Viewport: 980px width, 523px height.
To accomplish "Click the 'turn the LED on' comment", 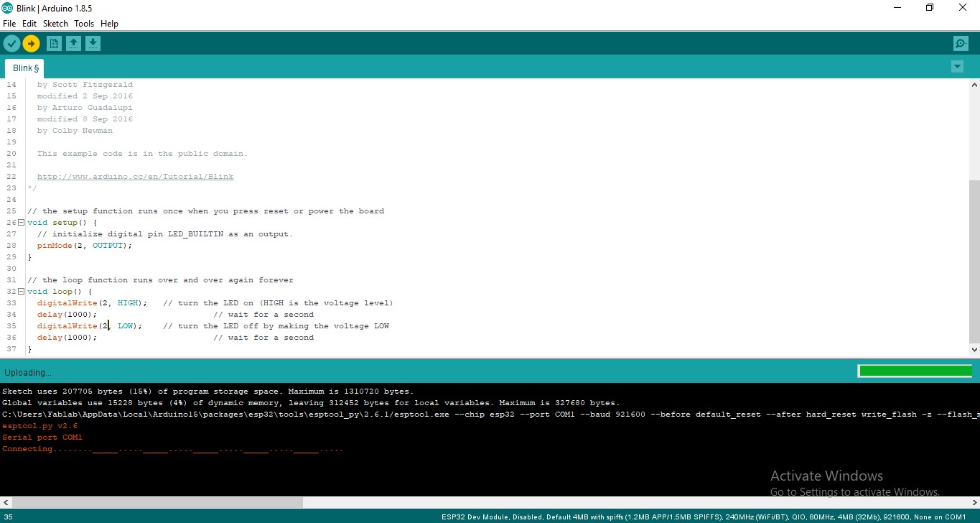I will [278, 303].
